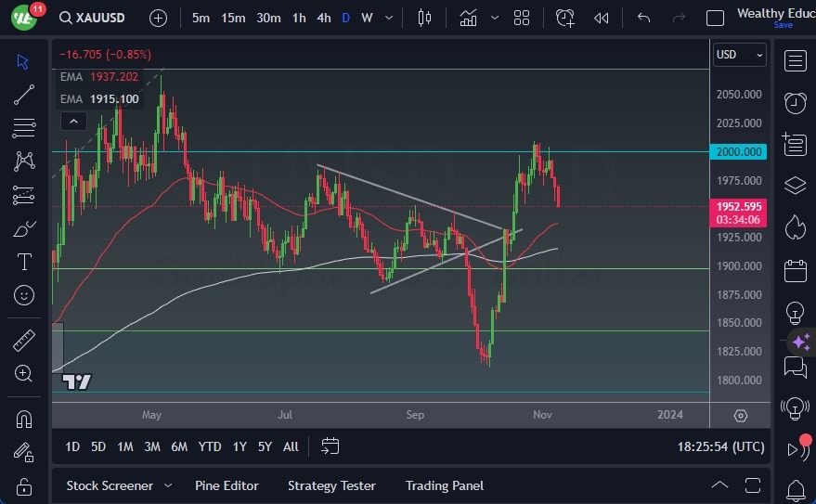The height and width of the screenshot is (504, 816).
Task: Activate the zoom in tool
Action: pos(24,373)
